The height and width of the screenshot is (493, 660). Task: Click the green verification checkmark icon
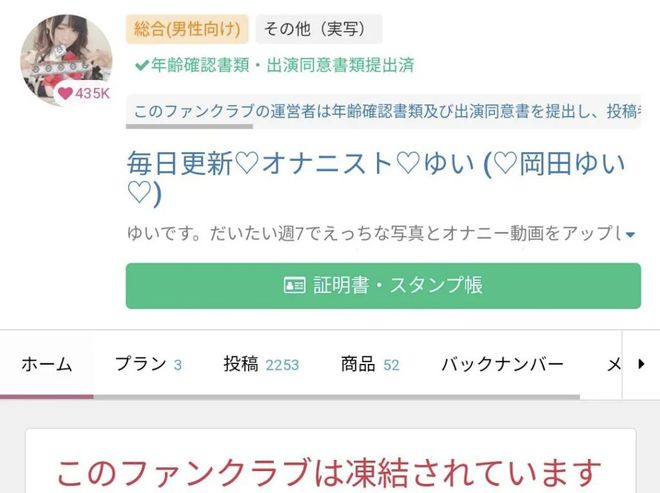point(142,65)
